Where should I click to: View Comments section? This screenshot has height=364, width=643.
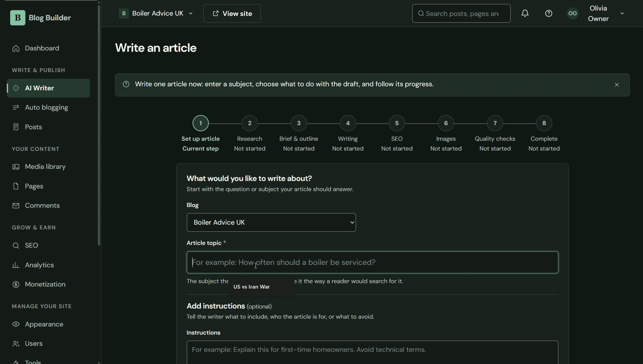coord(48,206)
